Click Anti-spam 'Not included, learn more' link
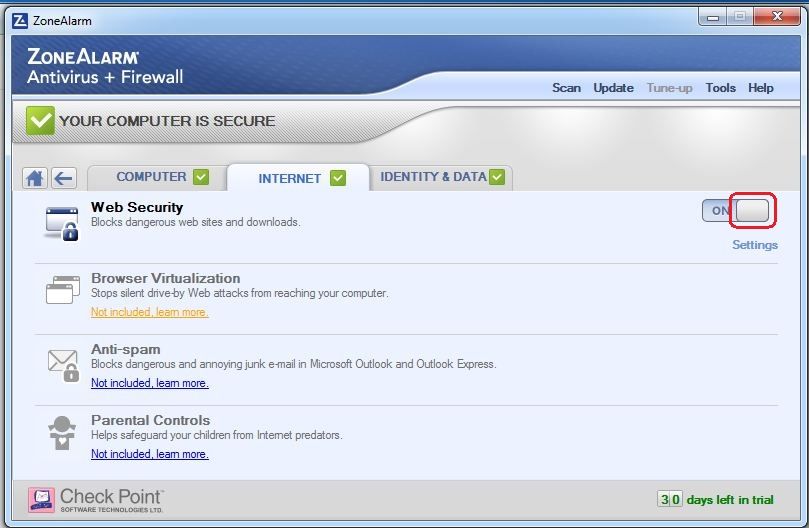The width and height of the screenshot is (809, 528). click(x=150, y=383)
